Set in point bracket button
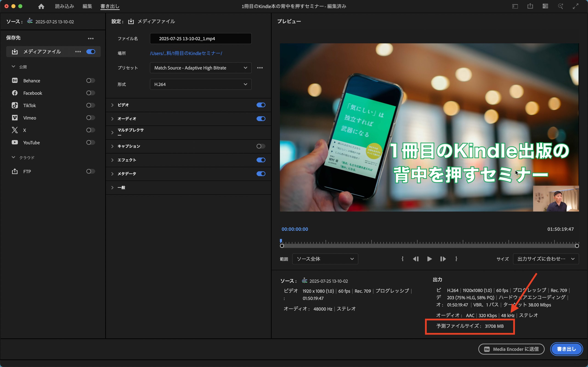This screenshot has width=588, height=367. click(402, 259)
